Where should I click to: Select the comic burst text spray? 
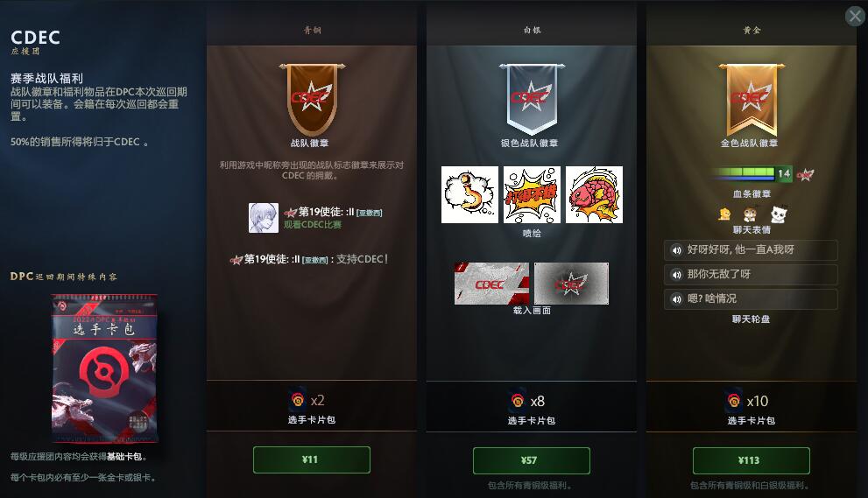coord(532,195)
